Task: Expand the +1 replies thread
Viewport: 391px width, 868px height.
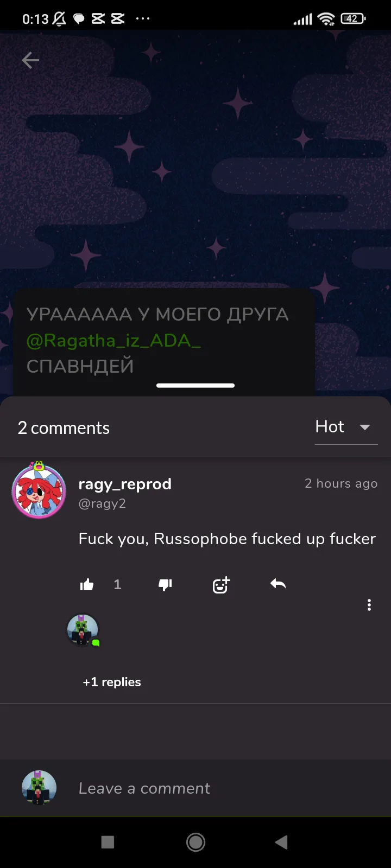Action: tap(112, 682)
